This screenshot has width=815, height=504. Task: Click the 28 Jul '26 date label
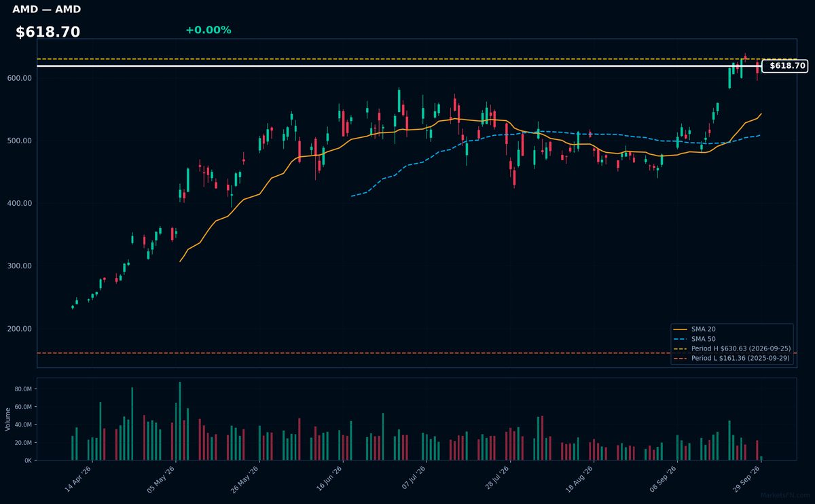(x=497, y=480)
